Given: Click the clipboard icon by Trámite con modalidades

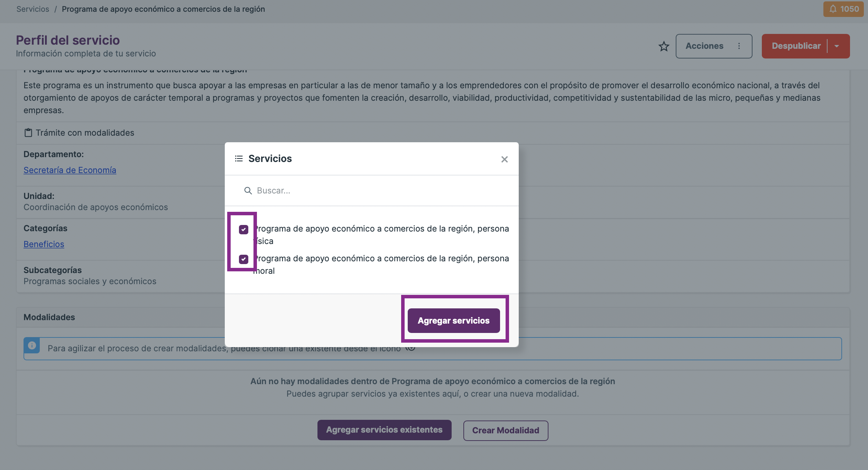Looking at the screenshot, I should [28, 133].
